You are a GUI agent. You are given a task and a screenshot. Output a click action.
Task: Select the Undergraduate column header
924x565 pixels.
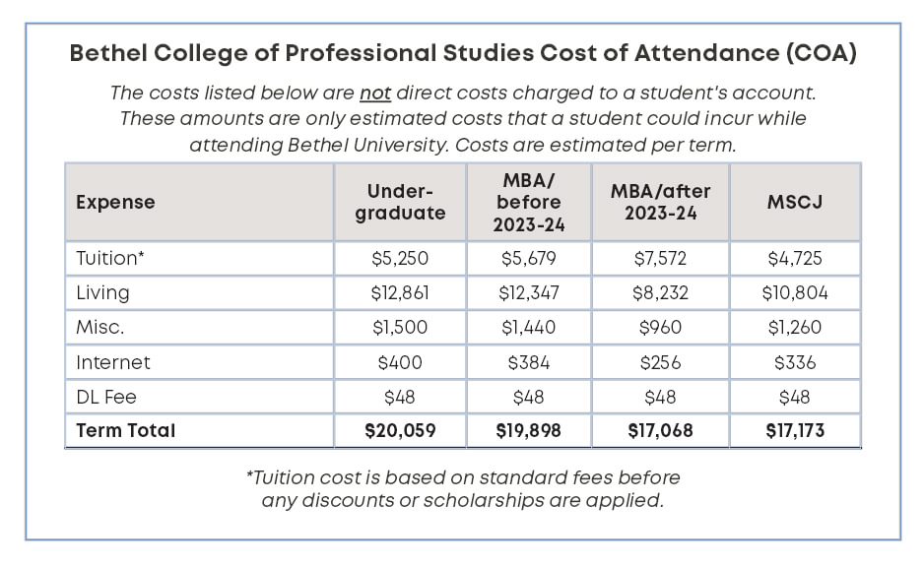(x=400, y=202)
